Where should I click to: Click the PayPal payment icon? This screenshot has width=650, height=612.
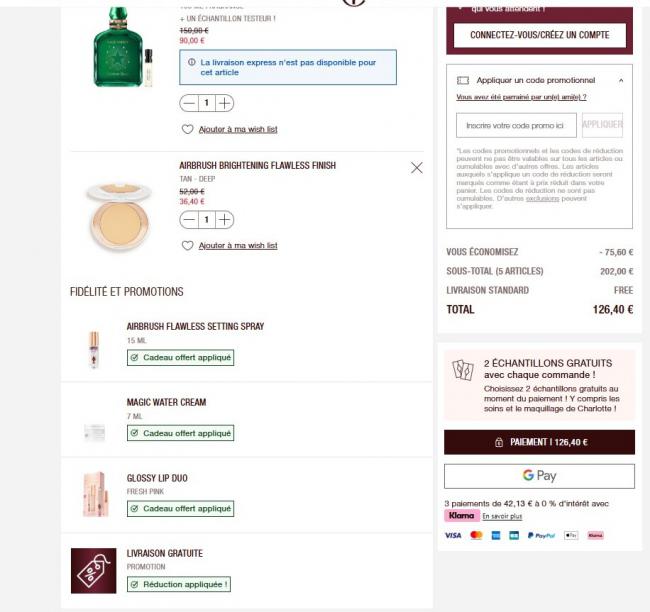541,536
